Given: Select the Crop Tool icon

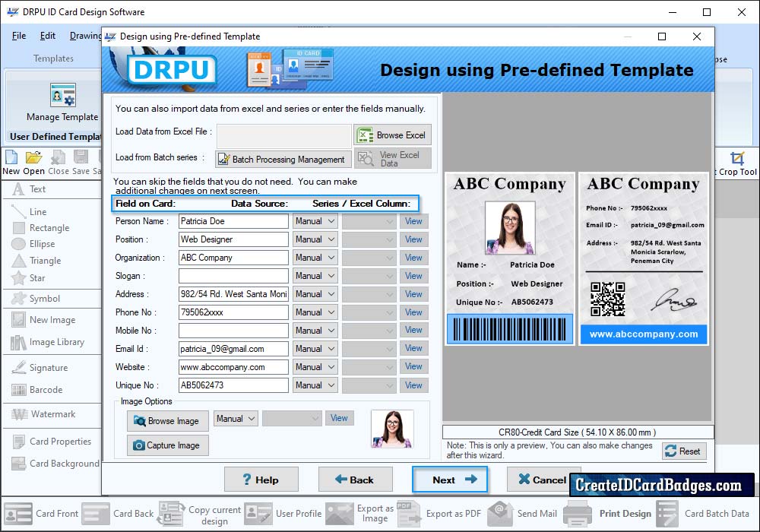Looking at the screenshot, I should (737, 158).
